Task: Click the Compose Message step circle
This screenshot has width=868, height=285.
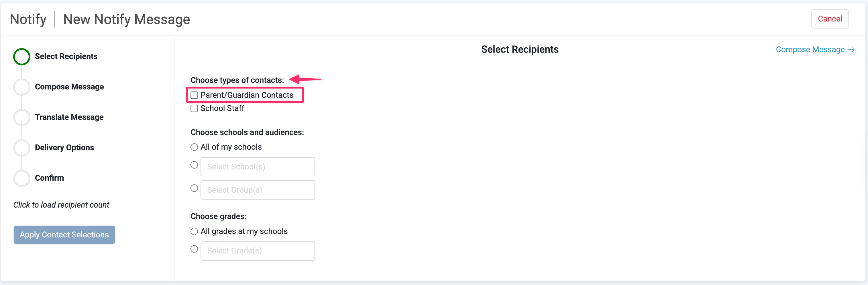Action: [21, 87]
